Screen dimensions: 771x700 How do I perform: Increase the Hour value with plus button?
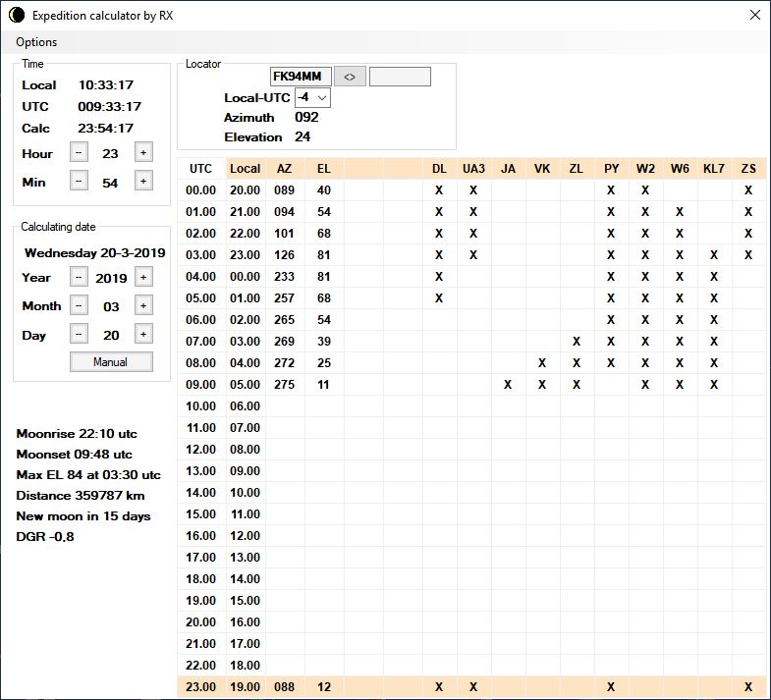pyautogui.click(x=142, y=153)
